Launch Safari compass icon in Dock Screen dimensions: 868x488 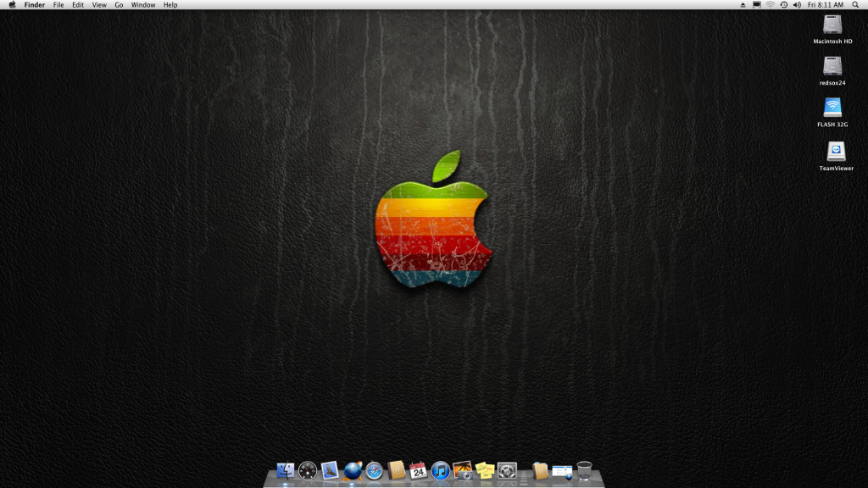[374, 471]
